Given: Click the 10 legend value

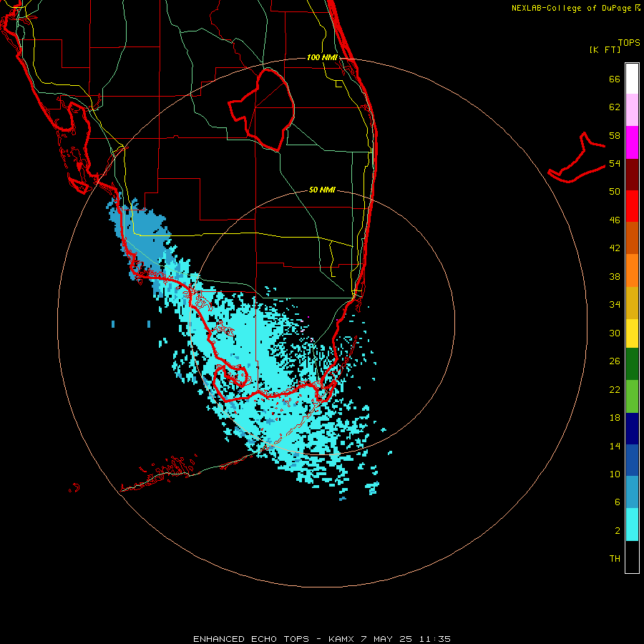Looking at the screenshot, I should (x=615, y=474).
